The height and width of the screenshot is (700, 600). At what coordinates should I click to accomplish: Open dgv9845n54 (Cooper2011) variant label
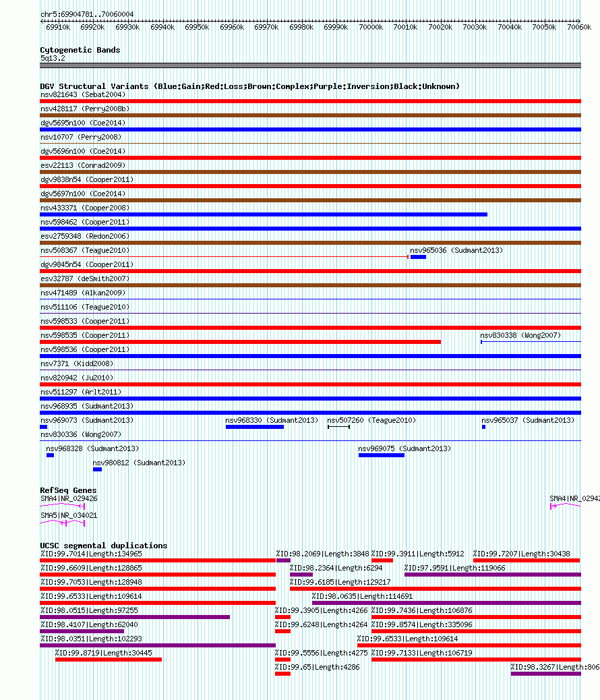tap(87, 265)
